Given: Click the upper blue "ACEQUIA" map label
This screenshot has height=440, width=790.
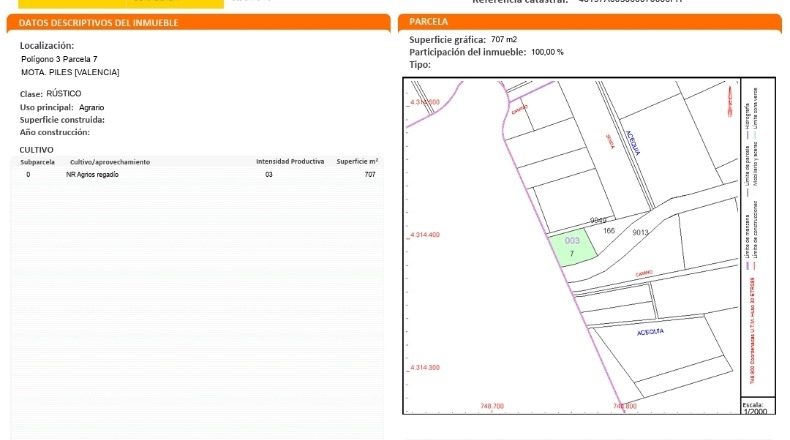Looking at the screenshot, I should (x=633, y=143).
